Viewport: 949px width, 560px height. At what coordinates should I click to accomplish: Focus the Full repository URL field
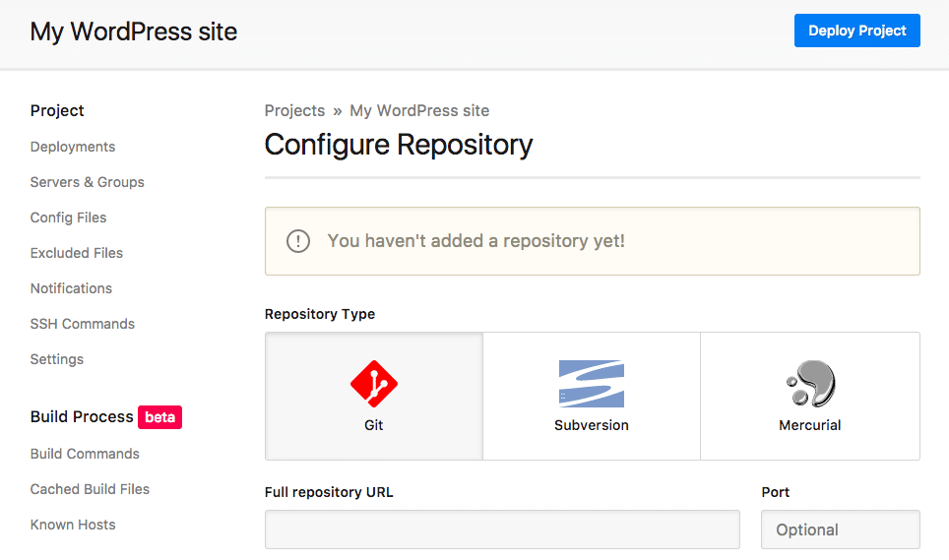pyautogui.click(x=502, y=529)
